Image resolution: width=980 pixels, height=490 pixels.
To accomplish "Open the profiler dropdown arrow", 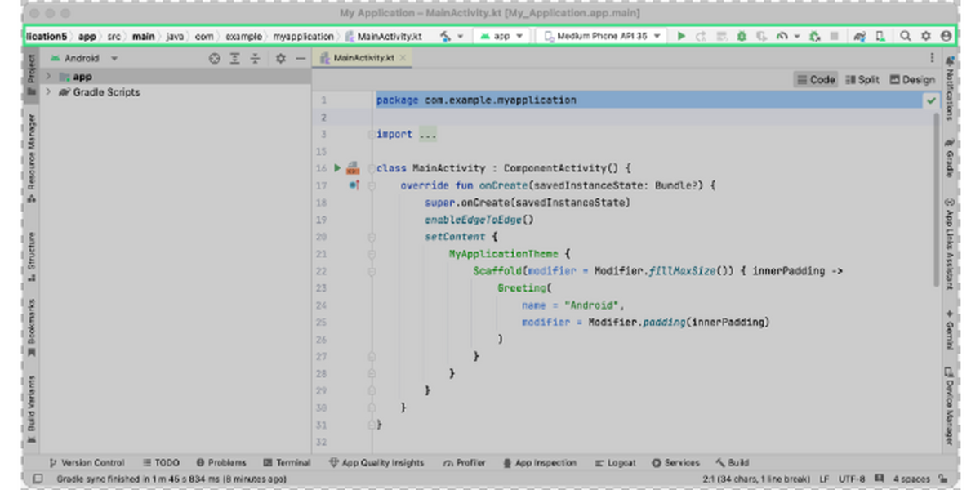I will (x=796, y=37).
